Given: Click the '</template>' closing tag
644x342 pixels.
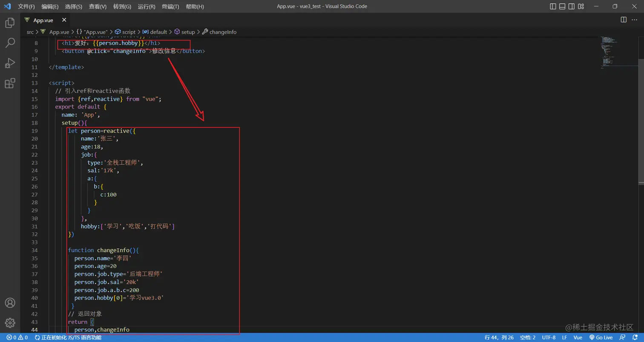Looking at the screenshot, I should (x=66, y=67).
